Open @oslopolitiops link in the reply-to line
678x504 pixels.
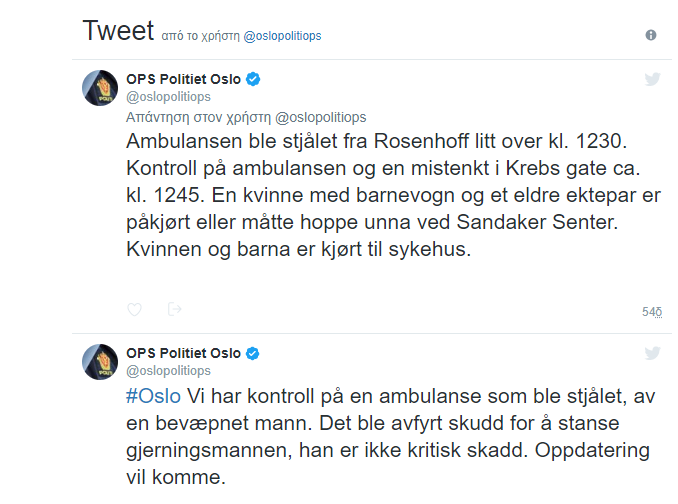point(320,117)
